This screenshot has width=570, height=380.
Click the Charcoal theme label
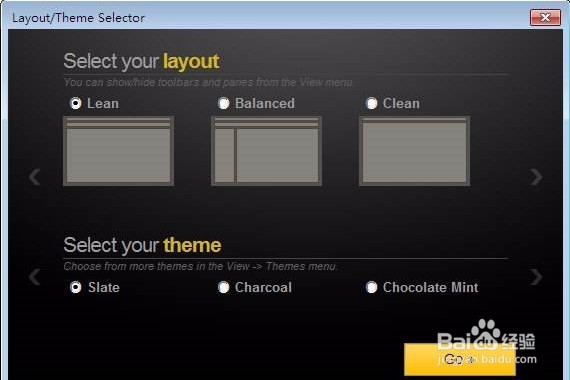tap(264, 288)
